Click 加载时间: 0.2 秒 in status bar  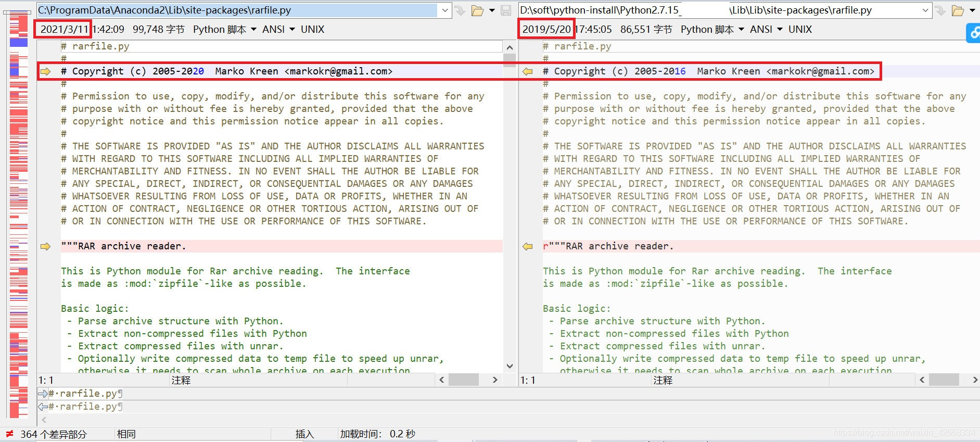(378, 434)
